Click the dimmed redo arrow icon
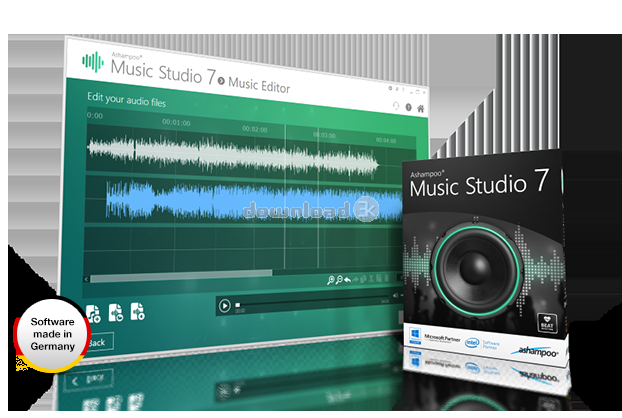Screen dimensions: 622x418 [355, 280]
